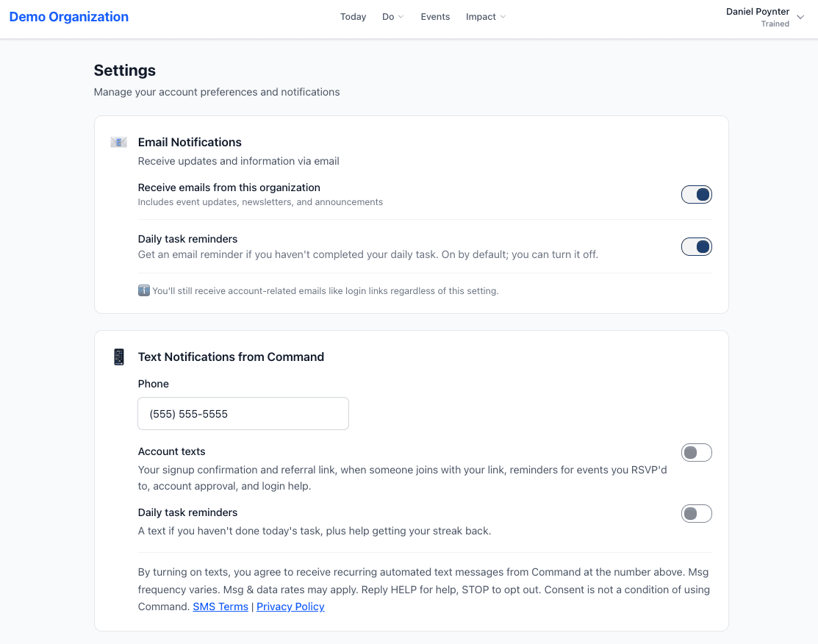Open the Privacy Policy link
Screen dimensions: 818x644
(x=290, y=607)
